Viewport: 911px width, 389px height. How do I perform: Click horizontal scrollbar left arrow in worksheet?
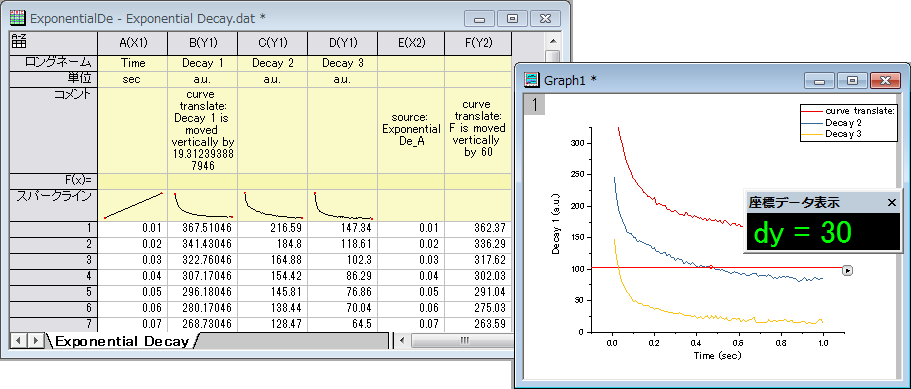pyautogui.click(x=402, y=340)
